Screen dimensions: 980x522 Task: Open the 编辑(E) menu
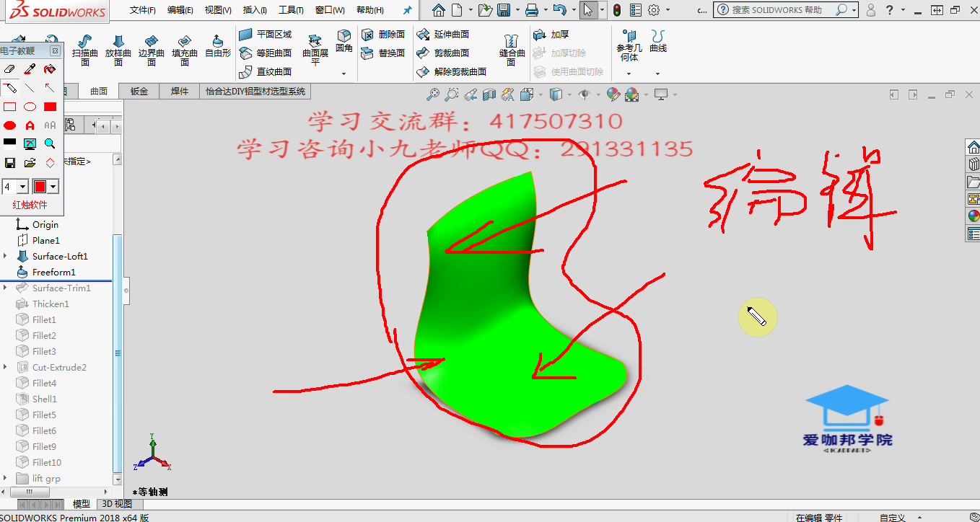point(180,10)
